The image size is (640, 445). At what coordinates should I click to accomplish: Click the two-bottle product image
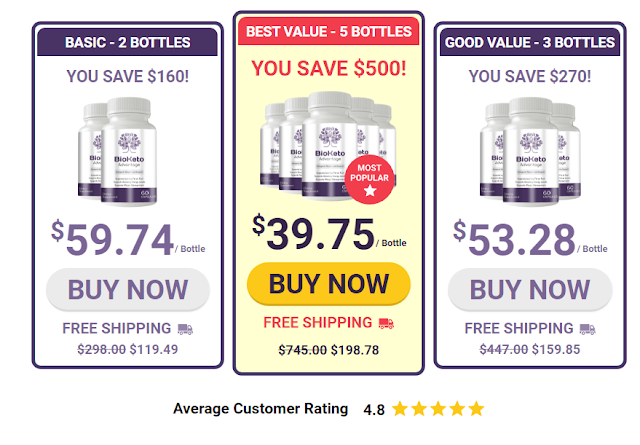pos(120,150)
